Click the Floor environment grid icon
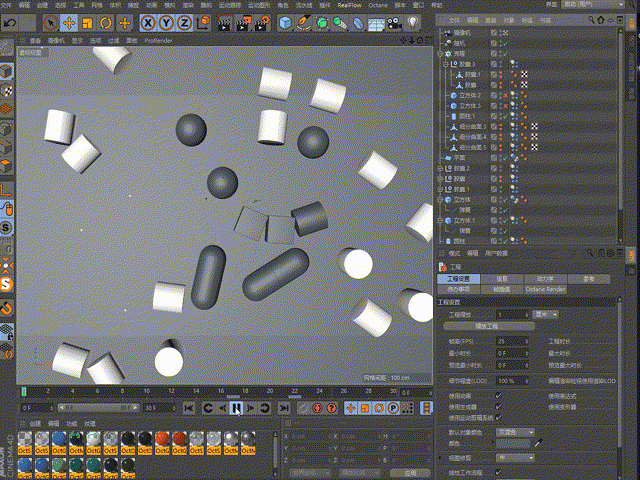The image size is (640, 480). point(376,24)
